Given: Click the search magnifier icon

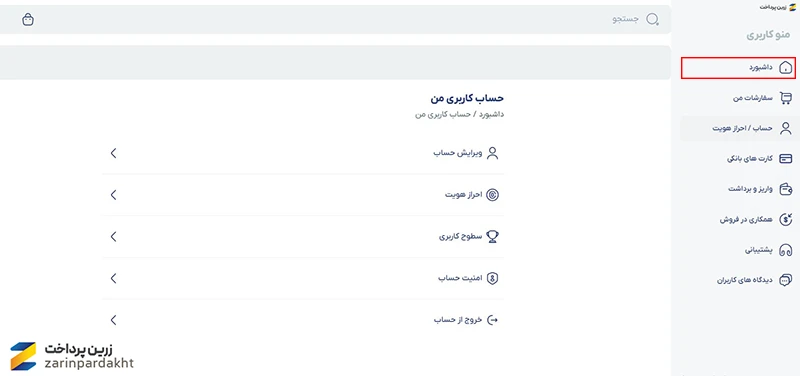Looking at the screenshot, I should click(653, 19).
